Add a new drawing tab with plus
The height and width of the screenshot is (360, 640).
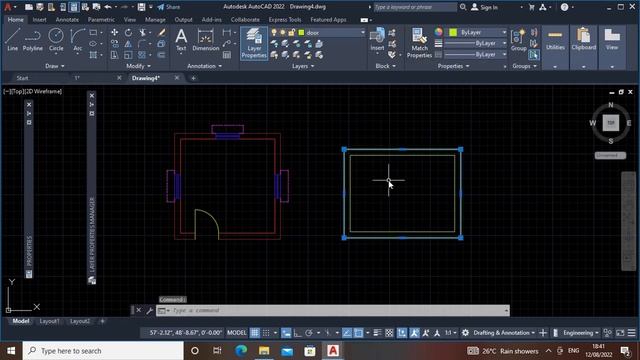[193, 78]
